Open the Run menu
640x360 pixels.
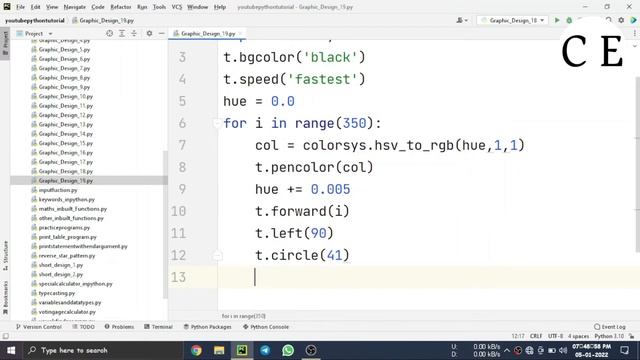point(142,7)
